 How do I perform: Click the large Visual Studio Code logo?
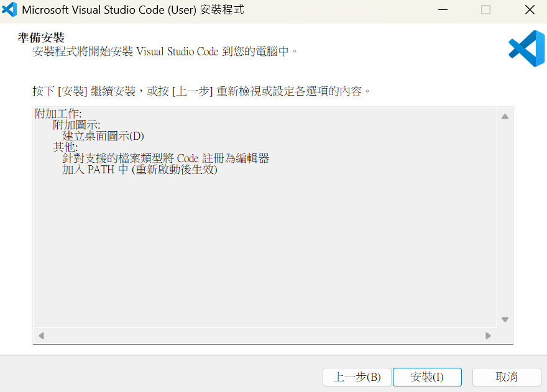pos(526,48)
